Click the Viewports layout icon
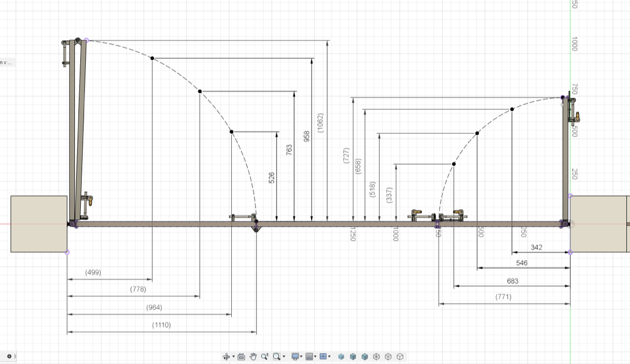Image resolution: width=630 pixels, height=364 pixels. click(x=323, y=357)
